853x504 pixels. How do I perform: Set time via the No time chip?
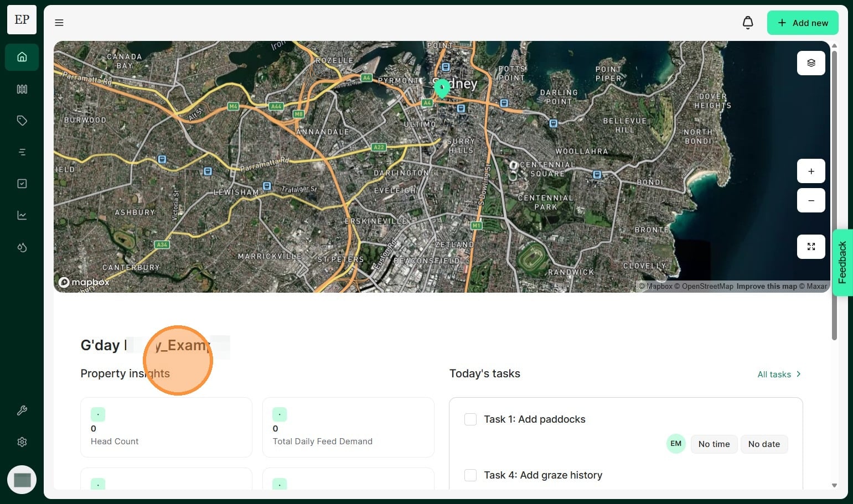tap(714, 444)
